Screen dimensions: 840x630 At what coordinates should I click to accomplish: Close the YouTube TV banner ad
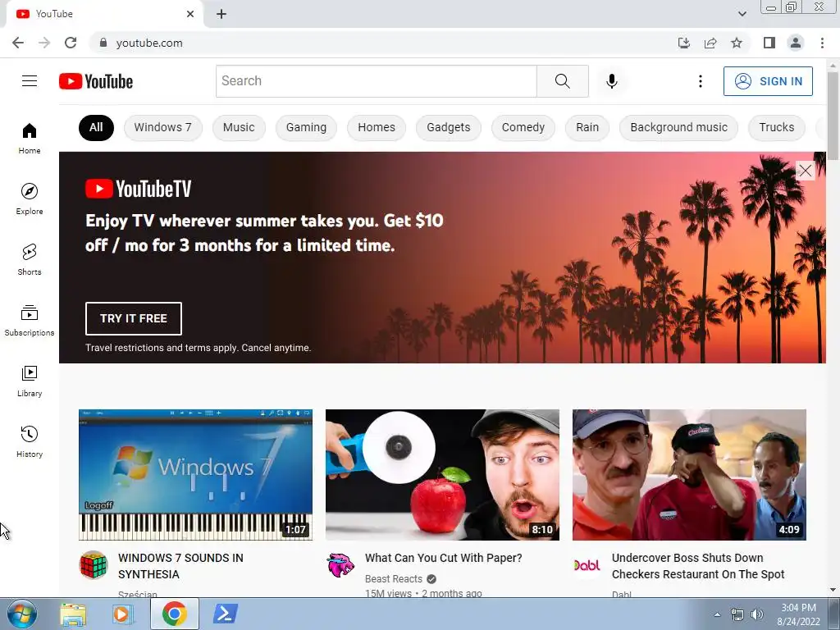coord(806,171)
